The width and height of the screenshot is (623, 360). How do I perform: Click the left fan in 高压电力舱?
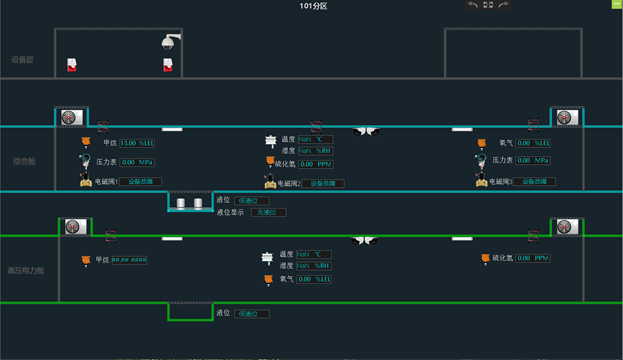(75, 226)
